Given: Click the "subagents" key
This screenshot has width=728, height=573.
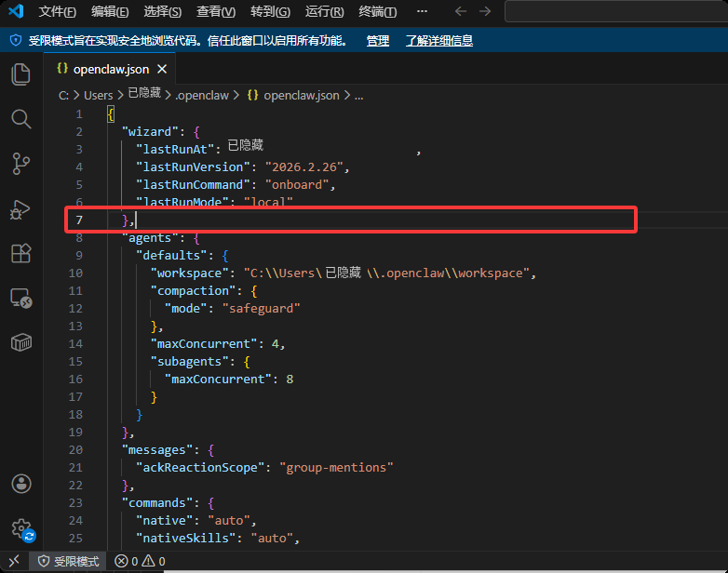Looking at the screenshot, I should 189,362.
